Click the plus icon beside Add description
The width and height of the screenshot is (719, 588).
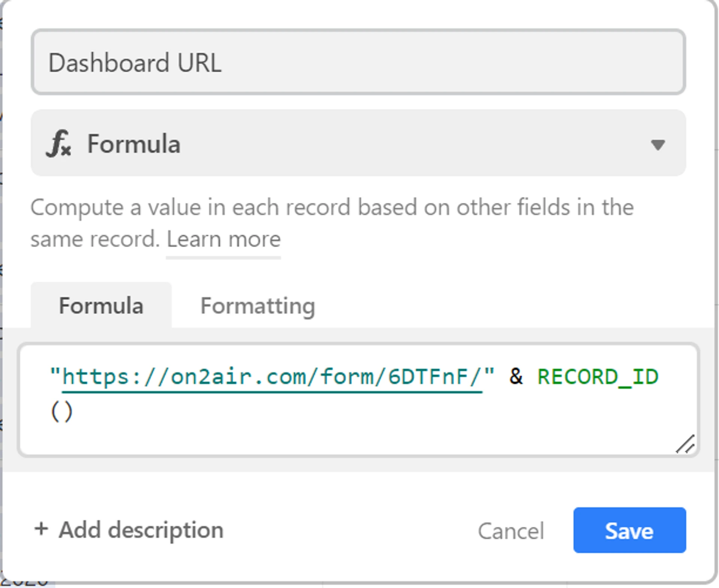coord(41,529)
